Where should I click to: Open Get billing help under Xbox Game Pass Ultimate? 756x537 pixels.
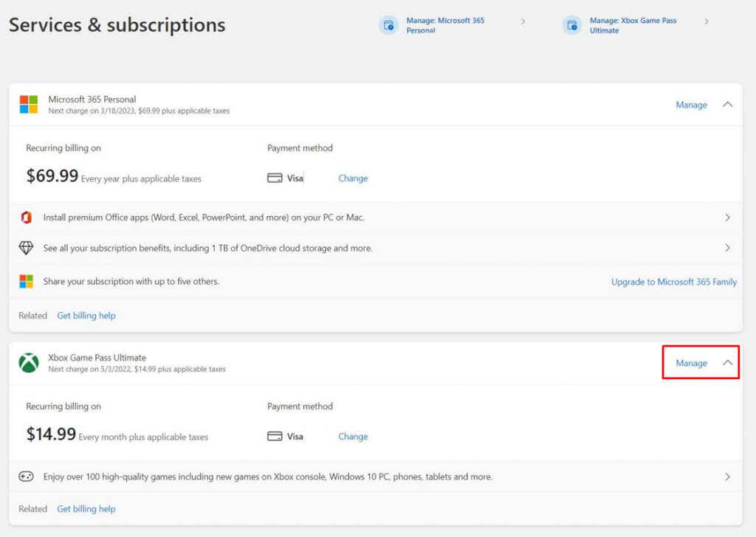pyautogui.click(x=86, y=508)
